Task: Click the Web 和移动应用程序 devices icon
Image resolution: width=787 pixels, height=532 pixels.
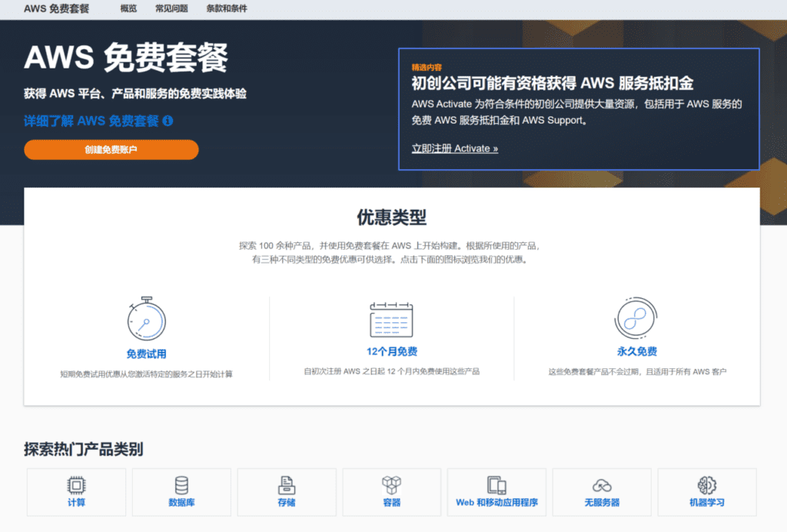Action: coord(496,485)
